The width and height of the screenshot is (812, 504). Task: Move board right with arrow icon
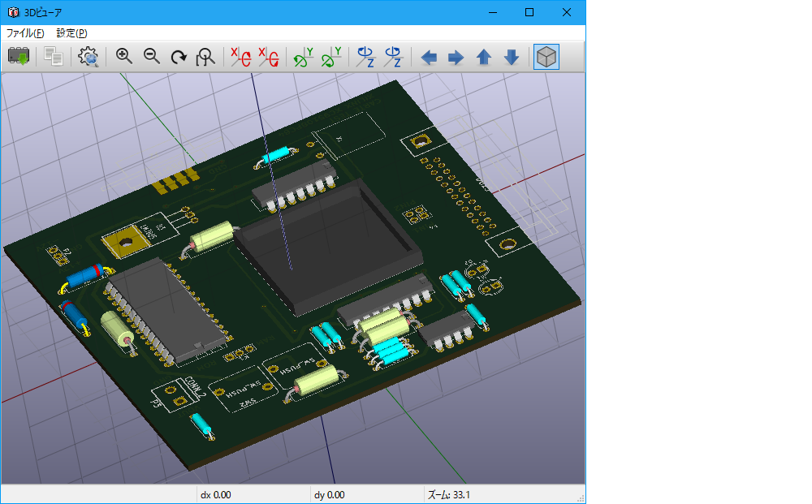456,57
